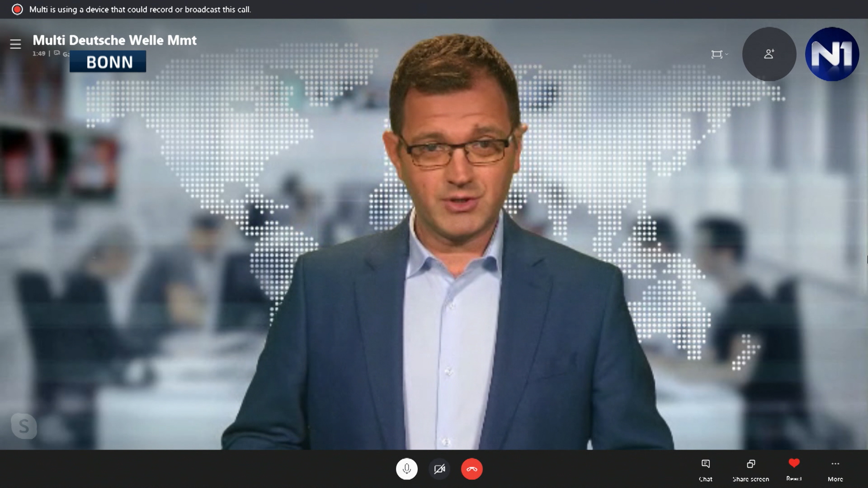Image resolution: width=868 pixels, height=488 pixels.
Task: Click the add people icon
Action: (x=769, y=54)
